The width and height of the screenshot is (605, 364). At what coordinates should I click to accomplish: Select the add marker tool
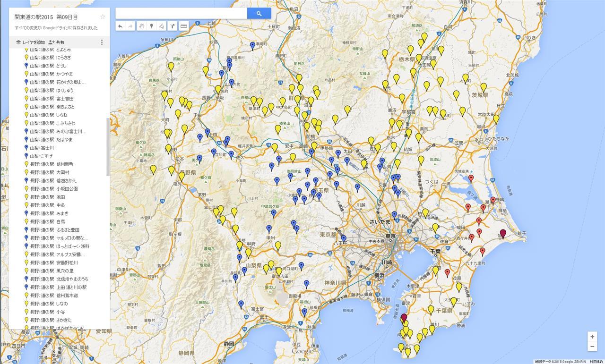click(151, 26)
